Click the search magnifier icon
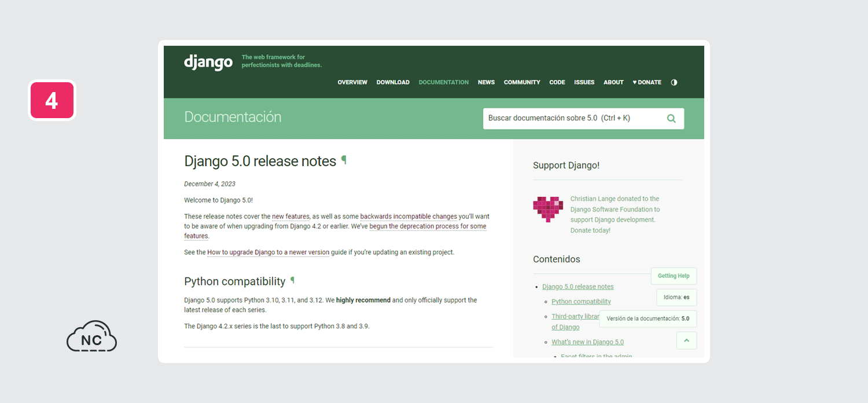Screen dimensions: 868x403 (x=671, y=118)
